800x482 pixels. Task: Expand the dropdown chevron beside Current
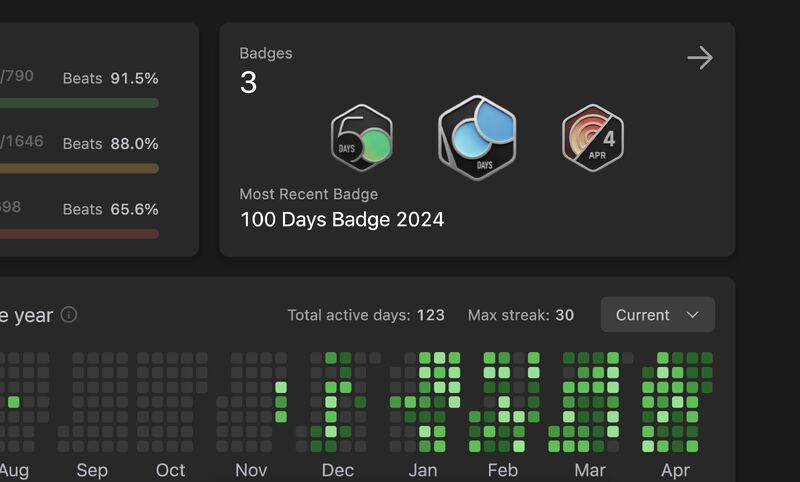[x=692, y=315]
